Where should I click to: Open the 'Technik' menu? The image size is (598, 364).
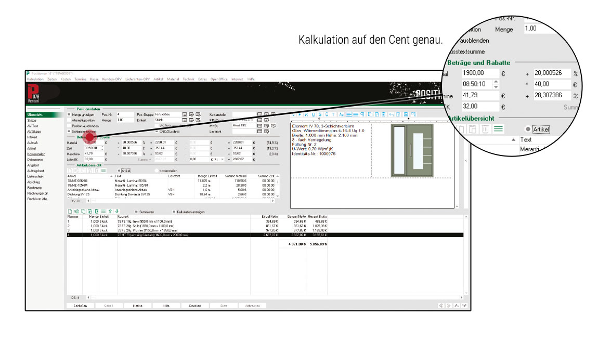[x=189, y=79]
